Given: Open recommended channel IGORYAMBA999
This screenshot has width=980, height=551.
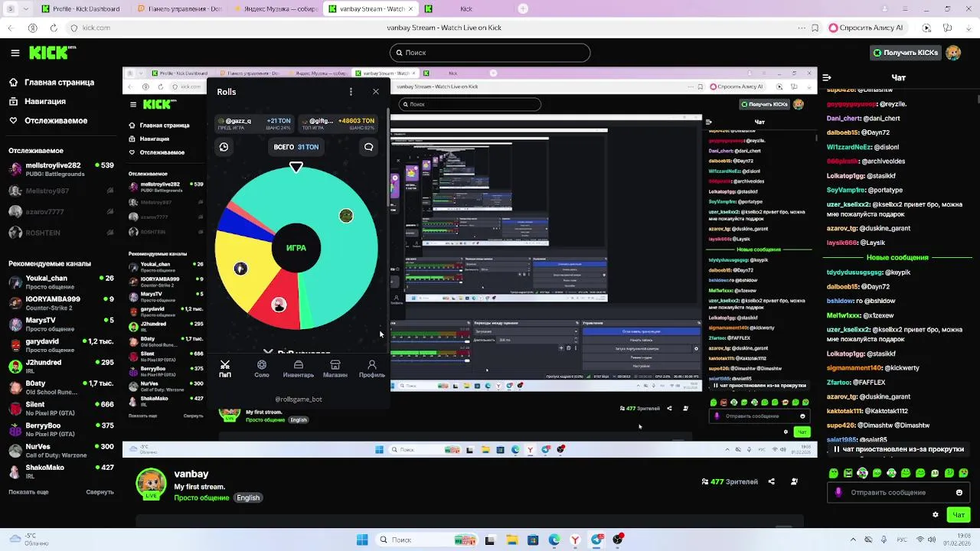Looking at the screenshot, I should point(61,303).
